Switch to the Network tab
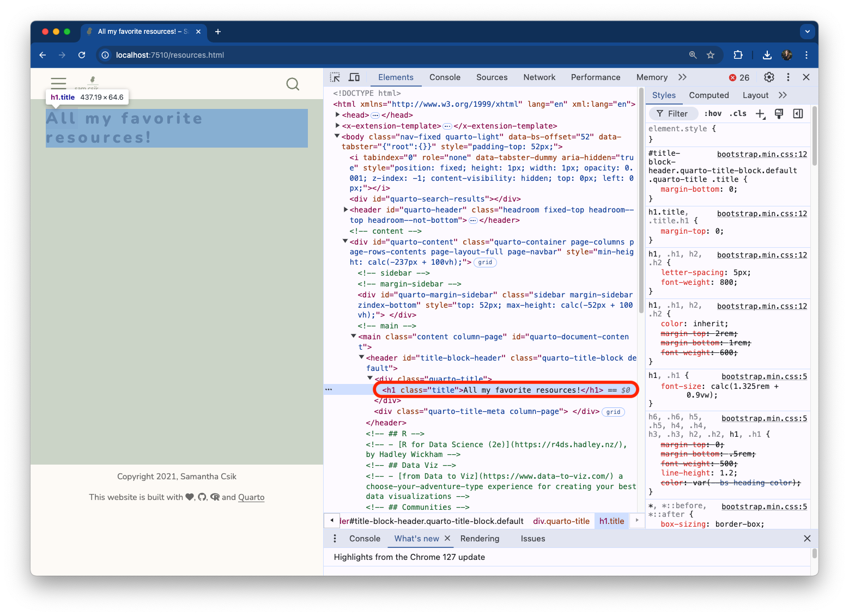 (539, 77)
